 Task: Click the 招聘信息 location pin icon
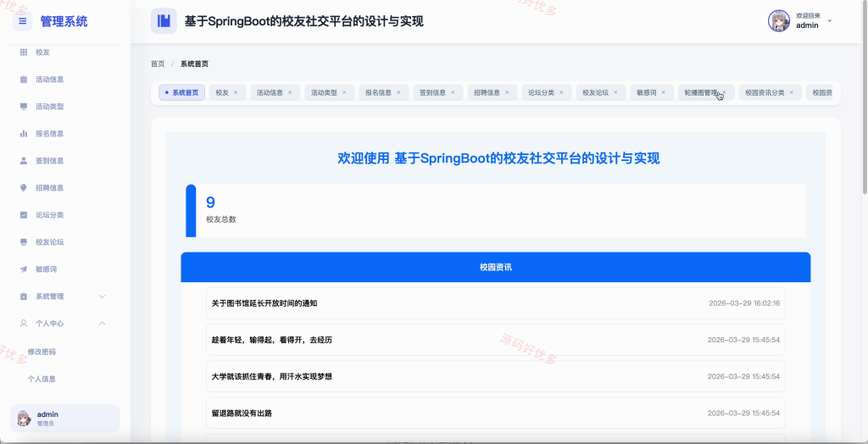pos(23,187)
